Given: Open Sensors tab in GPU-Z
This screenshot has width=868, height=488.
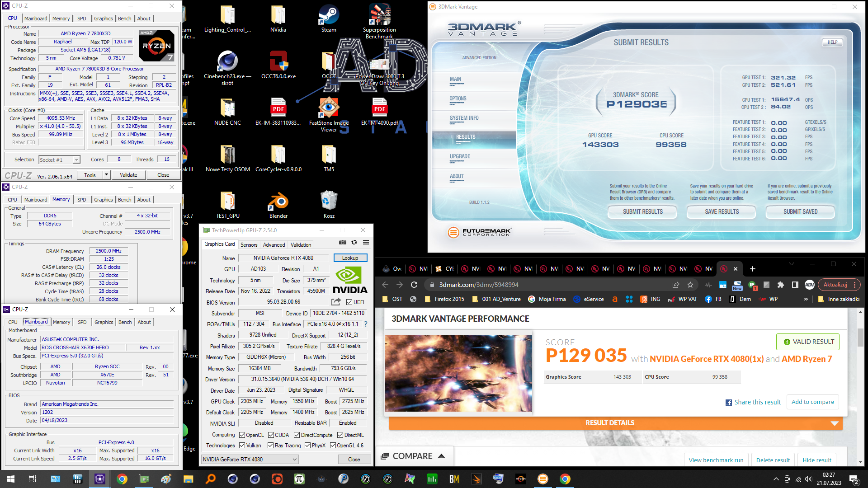Looking at the screenshot, I should click(x=249, y=245).
